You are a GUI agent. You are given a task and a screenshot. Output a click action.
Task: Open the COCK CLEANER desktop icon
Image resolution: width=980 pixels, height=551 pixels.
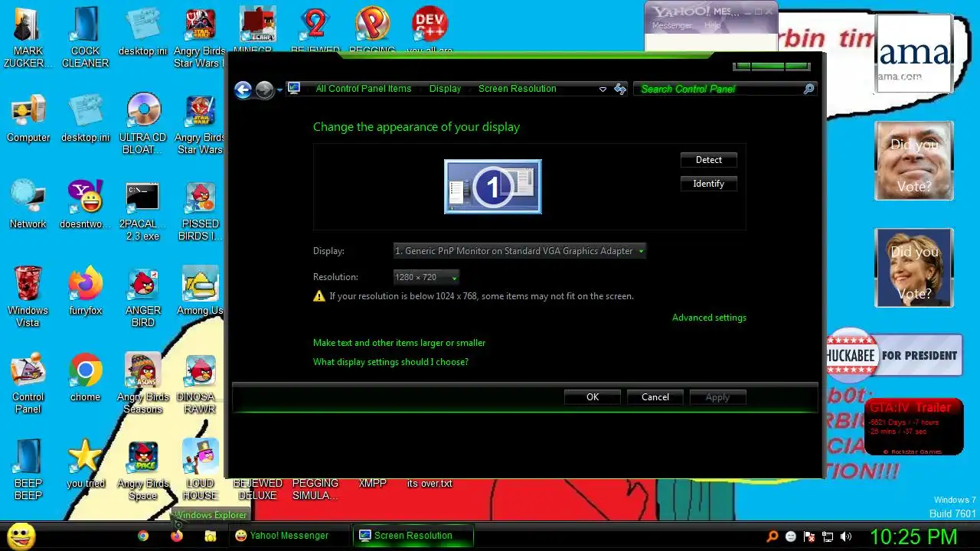coord(85,37)
